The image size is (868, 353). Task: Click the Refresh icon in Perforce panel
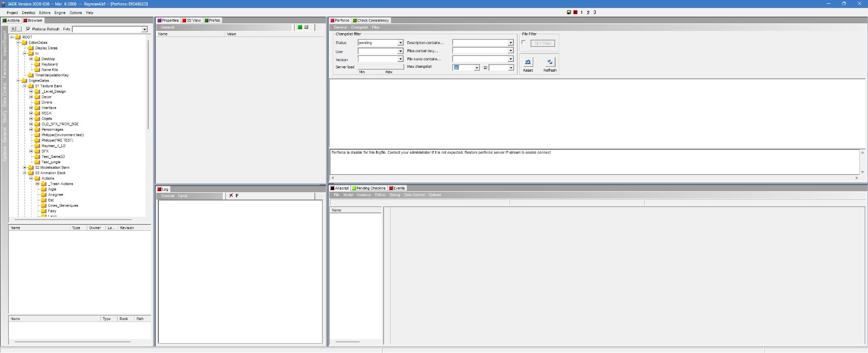tap(550, 62)
